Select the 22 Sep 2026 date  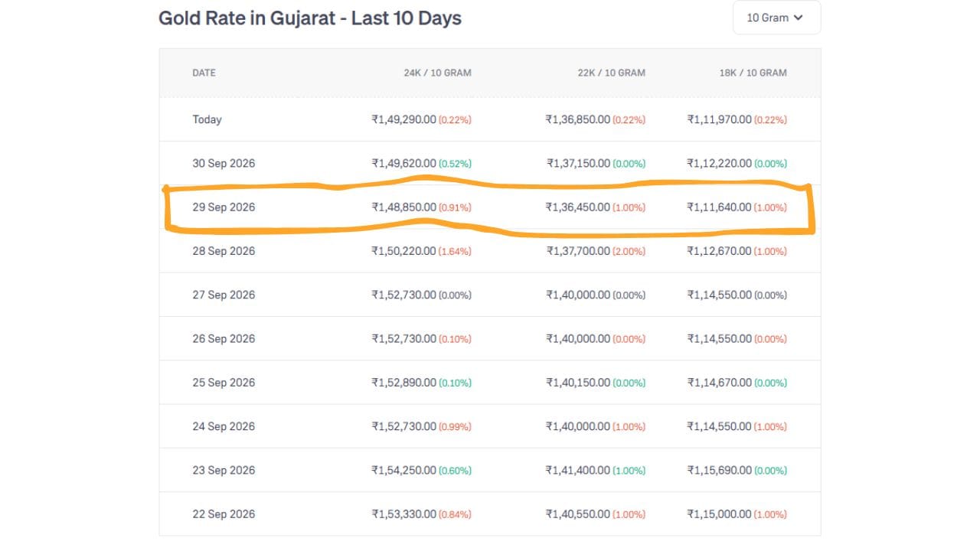point(224,514)
